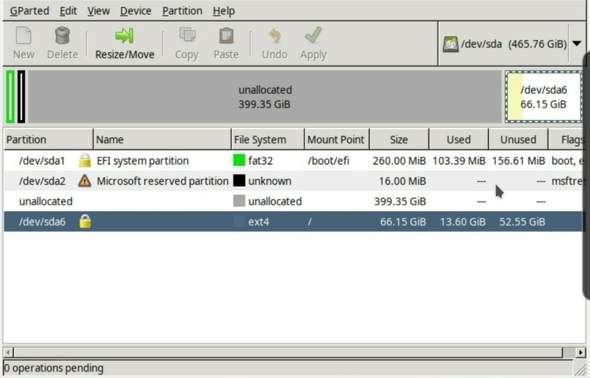Click the 260.00 MiB size cell

399,161
